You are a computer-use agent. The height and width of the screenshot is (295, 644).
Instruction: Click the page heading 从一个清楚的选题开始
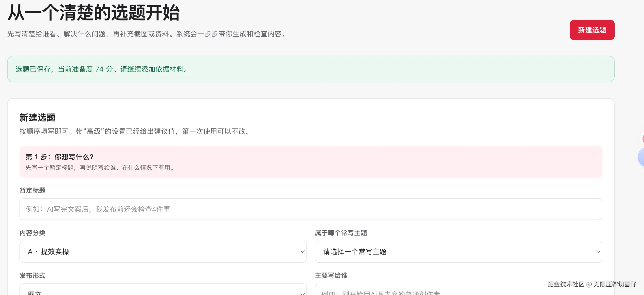pyautogui.click(x=94, y=13)
